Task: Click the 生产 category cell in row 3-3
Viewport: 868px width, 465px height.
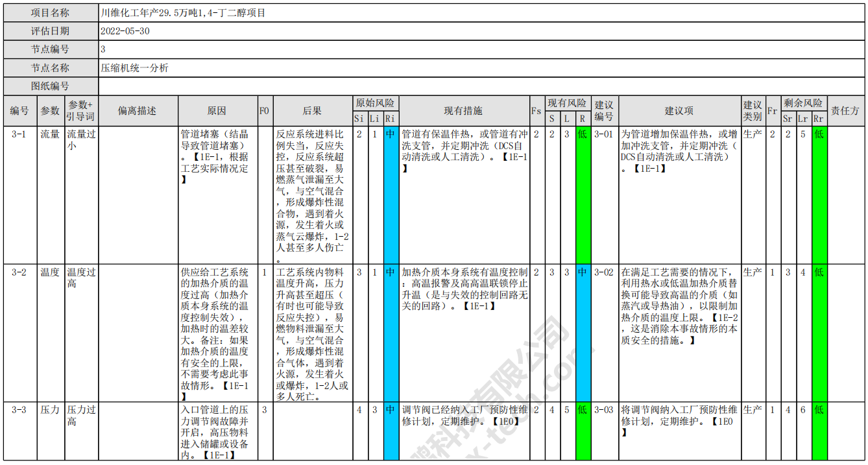Action: coord(753,431)
